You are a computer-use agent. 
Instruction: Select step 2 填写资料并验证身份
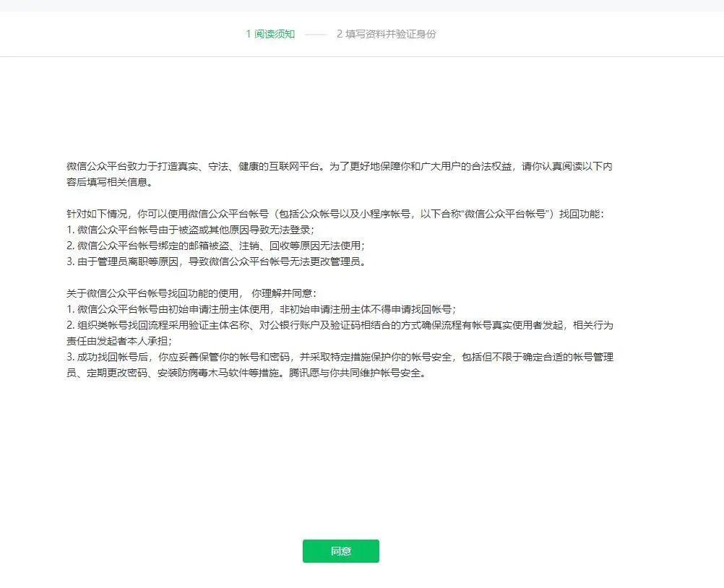pyautogui.click(x=386, y=34)
